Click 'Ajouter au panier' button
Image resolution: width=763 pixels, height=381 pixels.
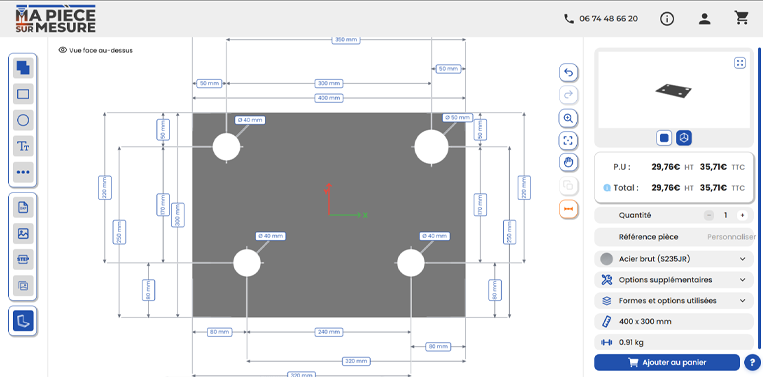tap(667, 363)
